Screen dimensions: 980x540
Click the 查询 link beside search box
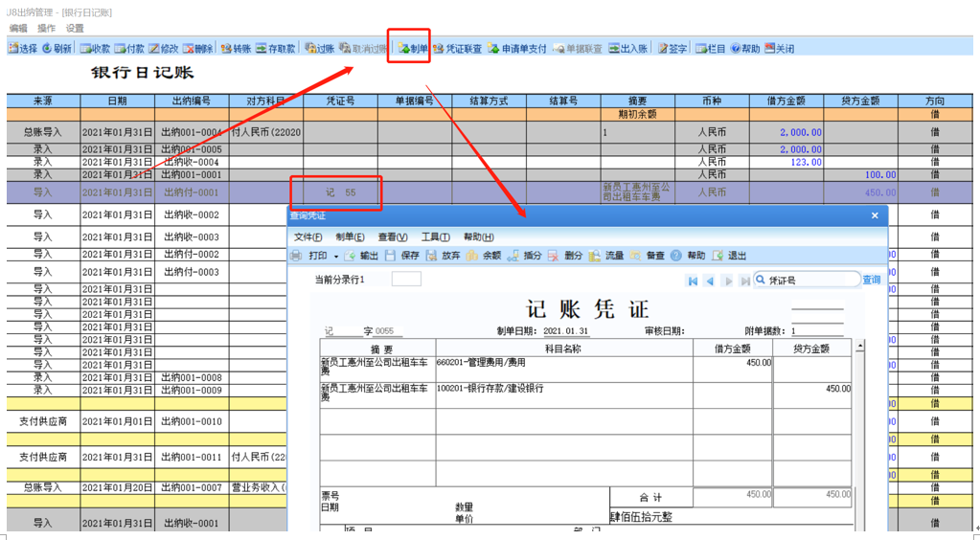click(872, 280)
